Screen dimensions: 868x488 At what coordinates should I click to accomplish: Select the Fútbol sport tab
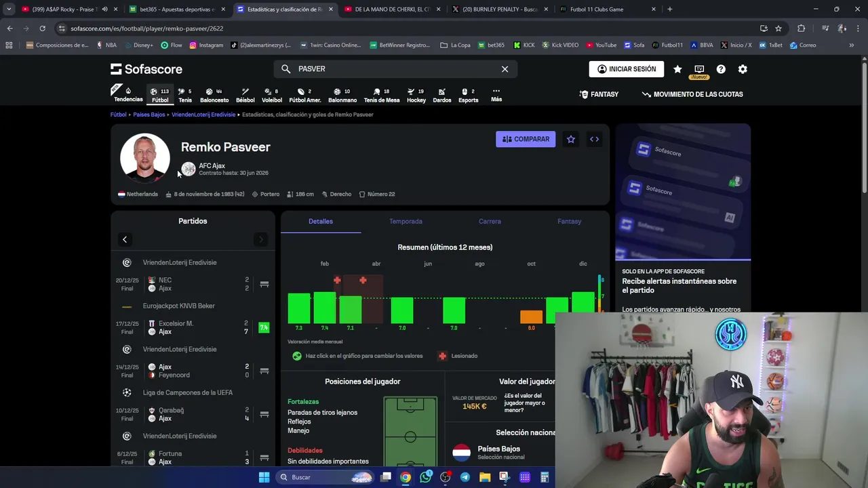(x=160, y=95)
